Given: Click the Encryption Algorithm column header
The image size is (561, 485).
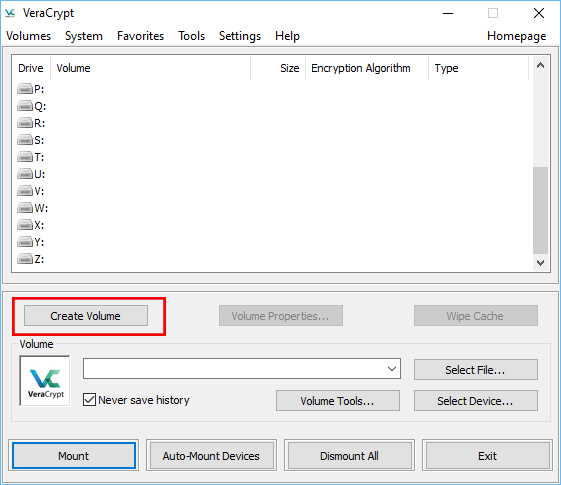Looking at the screenshot, I should coord(367,68).
